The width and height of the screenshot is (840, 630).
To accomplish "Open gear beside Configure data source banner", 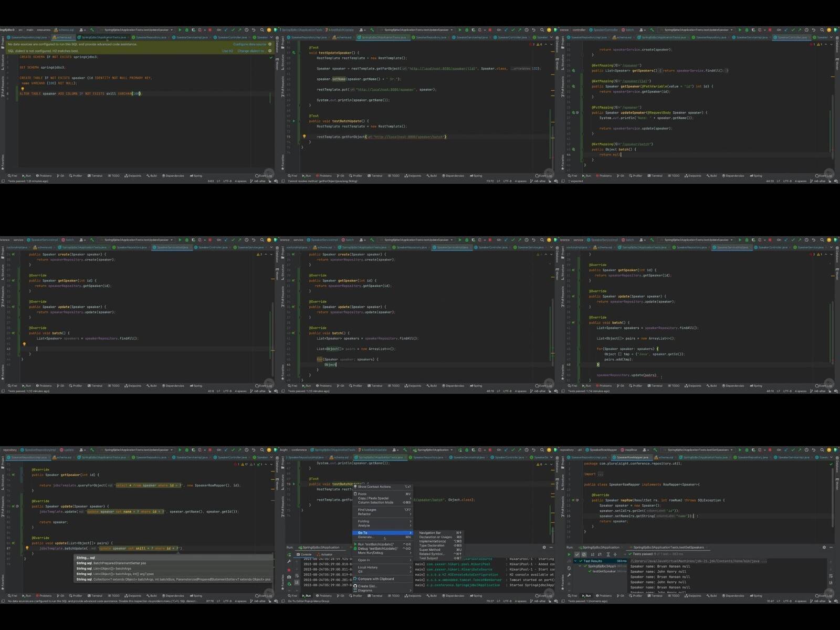I will tap(270, 44).
